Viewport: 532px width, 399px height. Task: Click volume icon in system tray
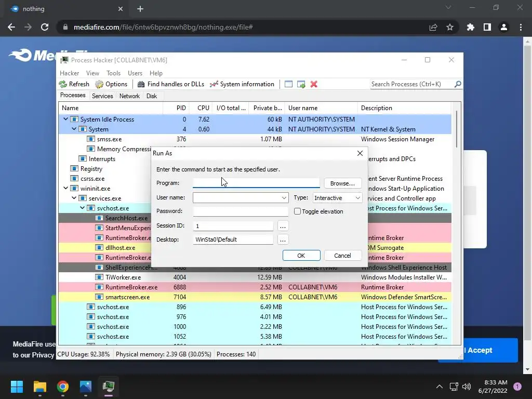point(467,387)
